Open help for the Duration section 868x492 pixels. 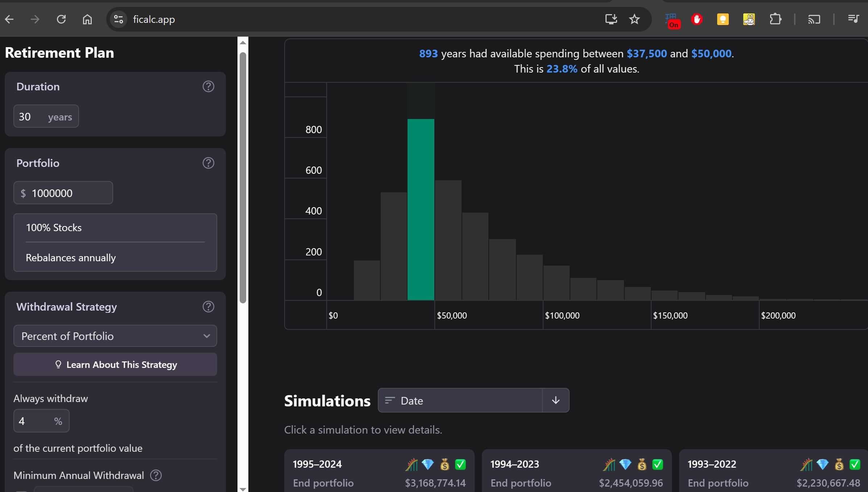point(208,87)
